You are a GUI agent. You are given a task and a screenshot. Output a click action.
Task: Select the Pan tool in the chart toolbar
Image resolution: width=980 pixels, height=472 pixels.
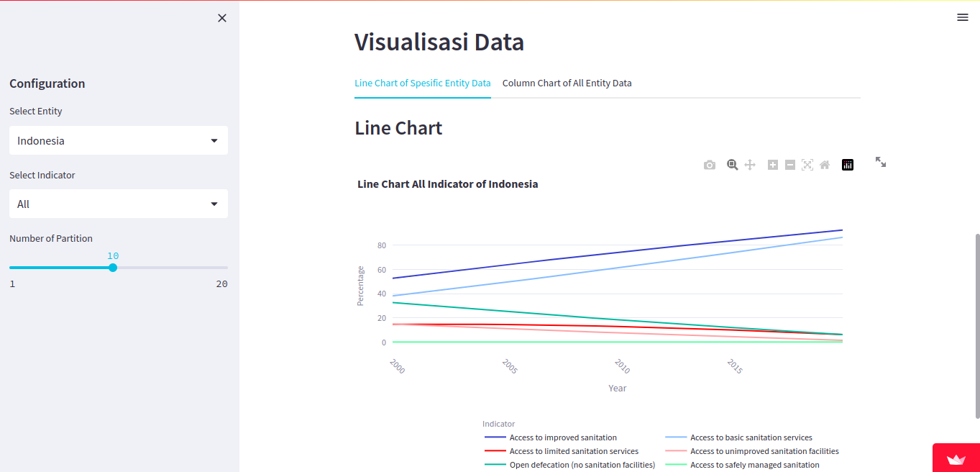click(750, 164)
